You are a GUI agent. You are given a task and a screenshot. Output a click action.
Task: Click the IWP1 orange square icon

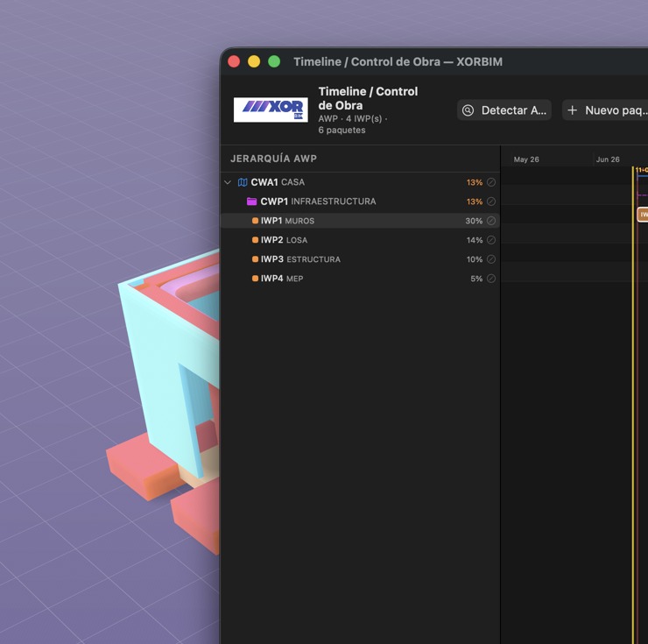click(255, 221)
